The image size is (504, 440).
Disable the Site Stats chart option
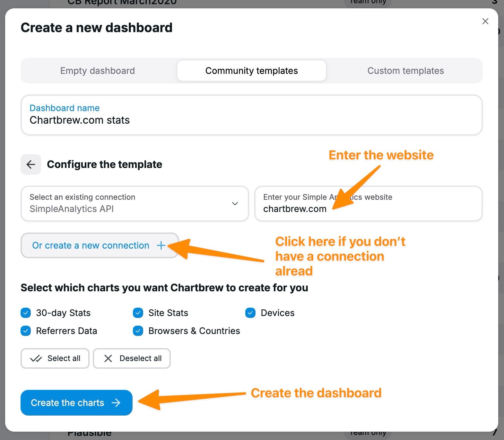tap(138, 313)
